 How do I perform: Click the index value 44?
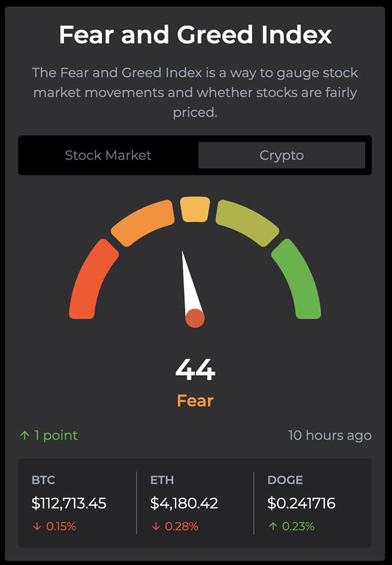click(195, 370)
